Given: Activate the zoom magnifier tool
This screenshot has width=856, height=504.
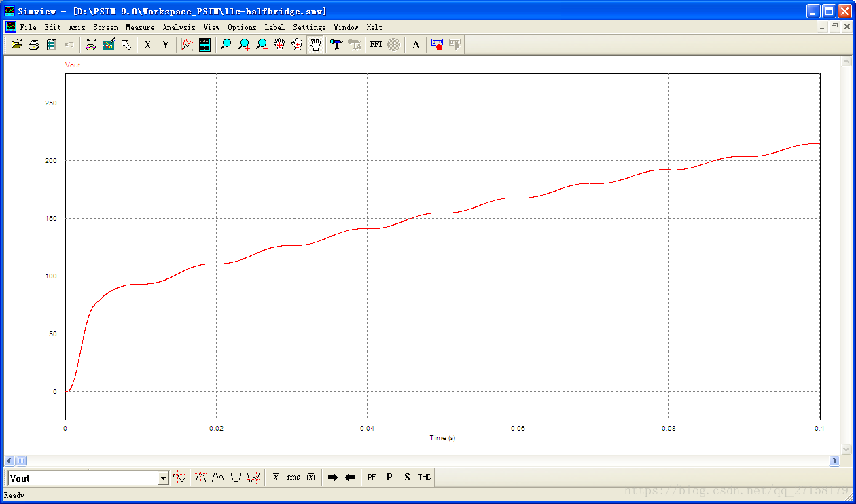Looking at the screenshot, I should (x=226, y=45).
